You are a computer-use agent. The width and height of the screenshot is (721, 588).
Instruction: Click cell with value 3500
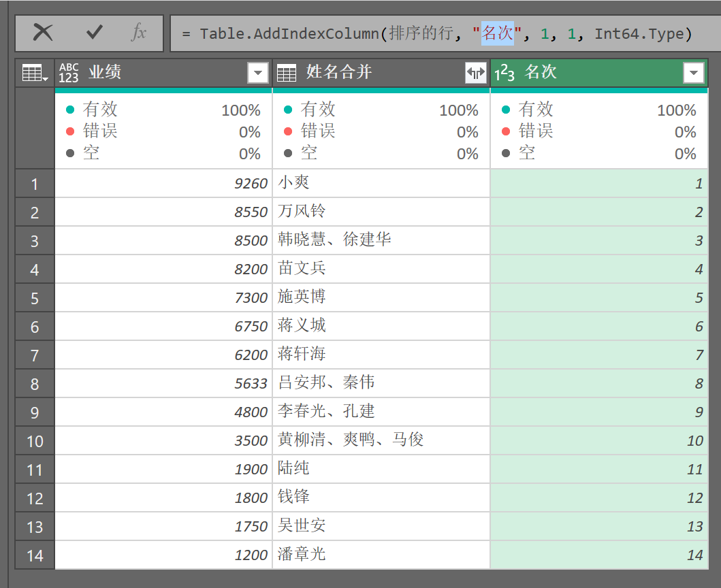click(163, 441)
